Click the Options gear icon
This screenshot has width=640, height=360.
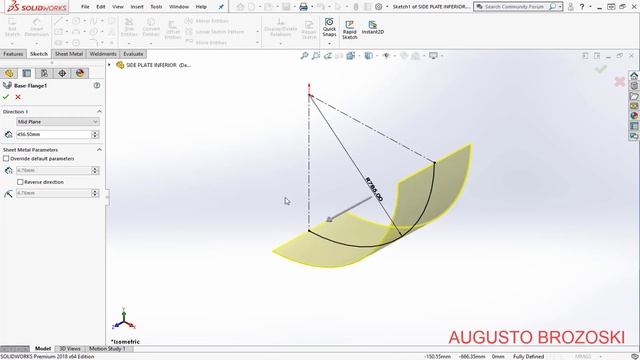(x=378, y=7)
